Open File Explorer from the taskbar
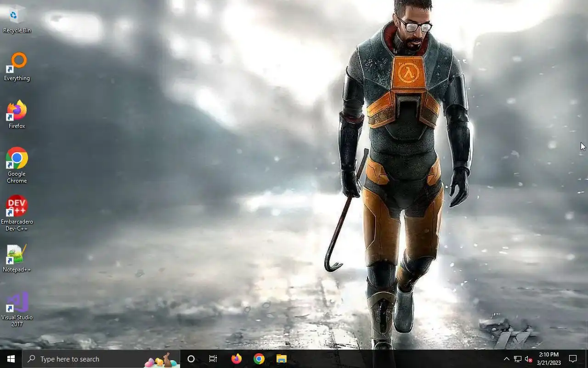This screenshot has height=368, width=588. pos(282,359)
